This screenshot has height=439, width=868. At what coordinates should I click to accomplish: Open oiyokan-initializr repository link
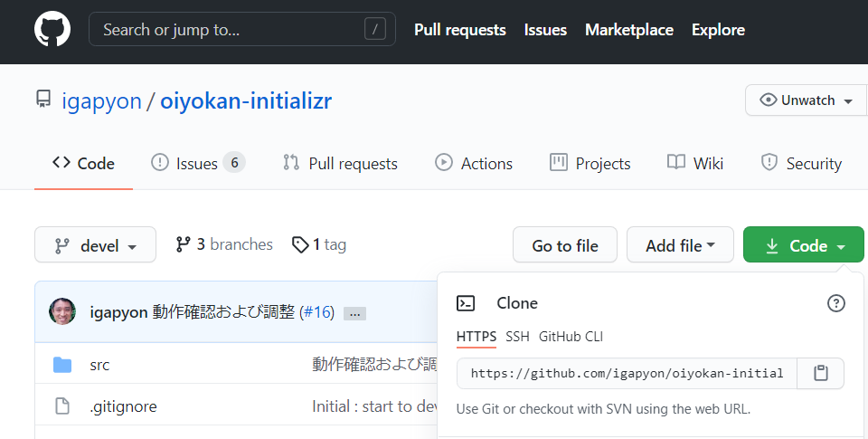[x=246, y=100]
